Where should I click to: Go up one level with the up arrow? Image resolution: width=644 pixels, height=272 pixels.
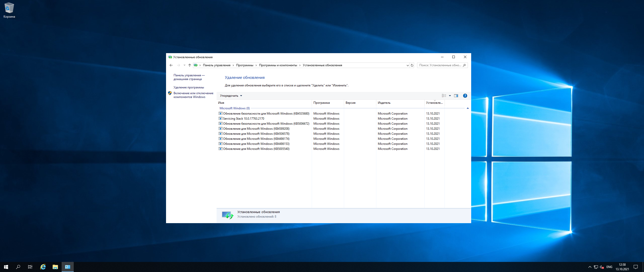coord(190,65)
